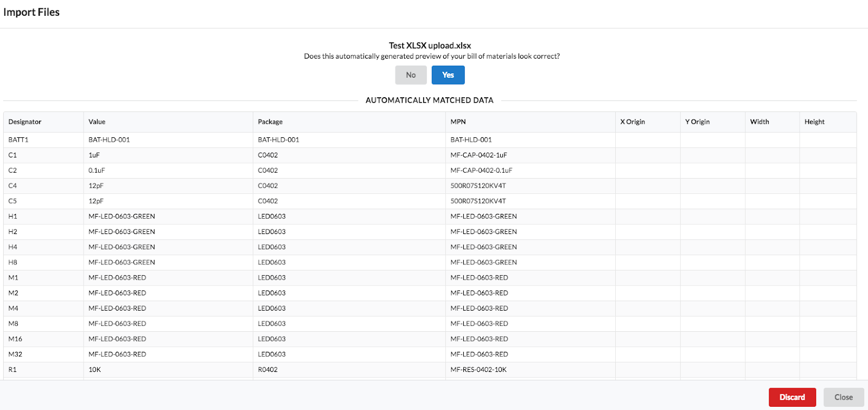Image resolution: width=868 pixels, height=410 pixels.
Task: Select the MPN column header
Action: pos(458,122)
